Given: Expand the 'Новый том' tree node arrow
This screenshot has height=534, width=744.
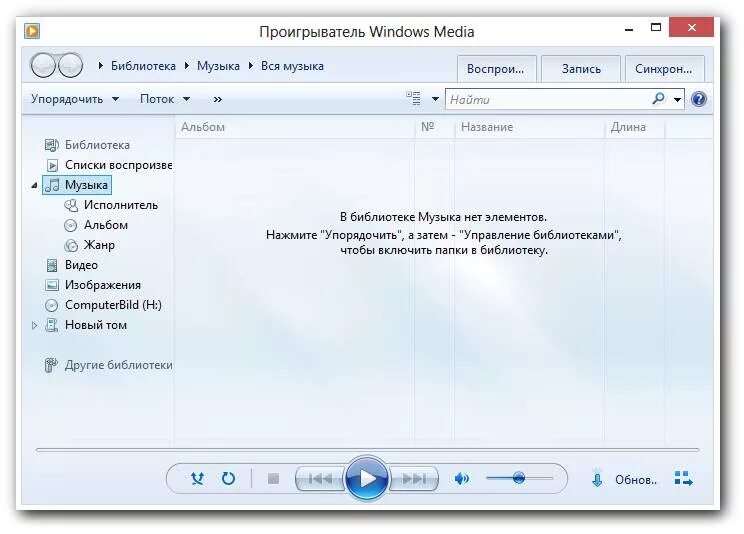Looking at the screenshot, I should pos(34,325).
